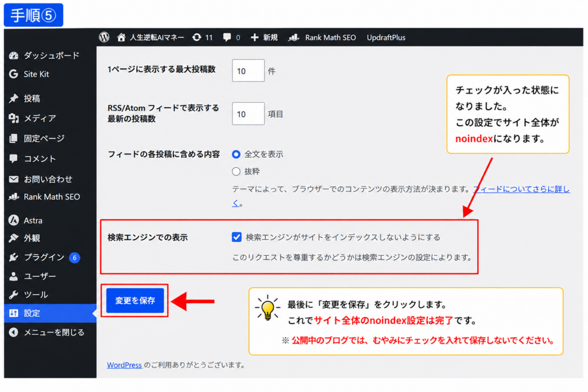Click the RSS/Atom フィード 項目 number field
Image resolution: width=588 pixels, height=392 pixels.
point(248,114)
